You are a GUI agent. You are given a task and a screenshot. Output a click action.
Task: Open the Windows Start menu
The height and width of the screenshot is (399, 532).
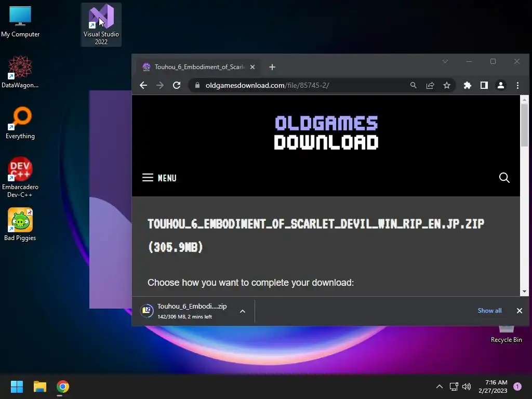pos(17,387)
